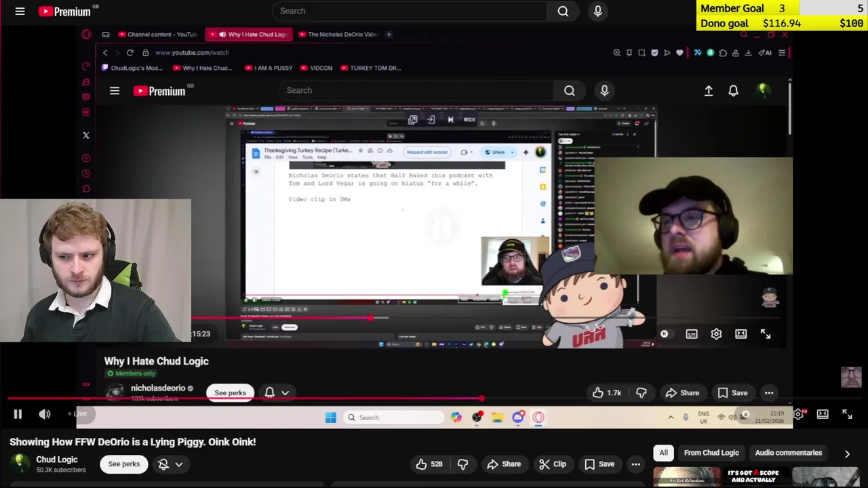This screenshot has width=868, height=488.
Task: Toggle inner player theater mode
Action: pyautogui.click(x=741, y=334)
